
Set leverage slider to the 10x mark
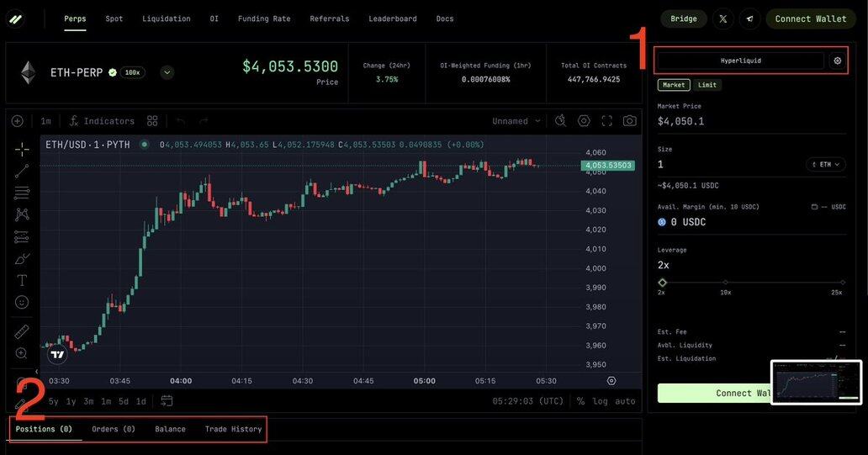pyautogui.click(x=725, y=283)
